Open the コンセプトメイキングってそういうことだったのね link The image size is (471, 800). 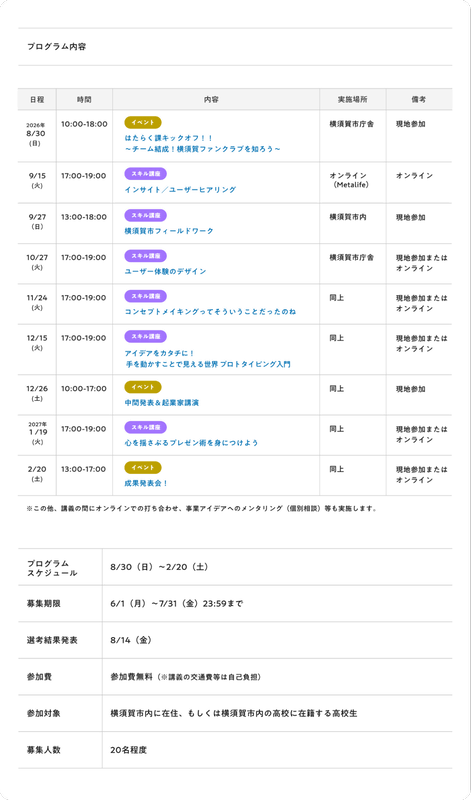point(210,312)
